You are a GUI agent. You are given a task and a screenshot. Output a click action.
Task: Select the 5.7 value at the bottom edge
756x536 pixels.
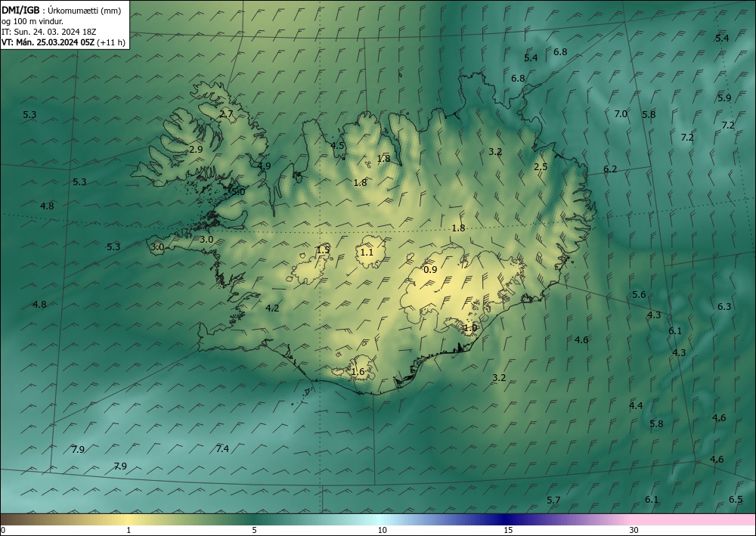(554, 500)
